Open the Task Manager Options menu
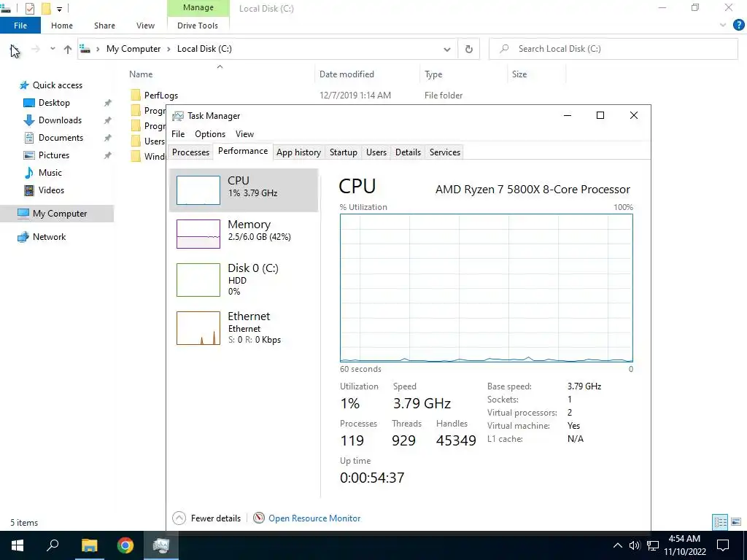Viewport: 747px width, 560px height. click(x=210, y=134)
